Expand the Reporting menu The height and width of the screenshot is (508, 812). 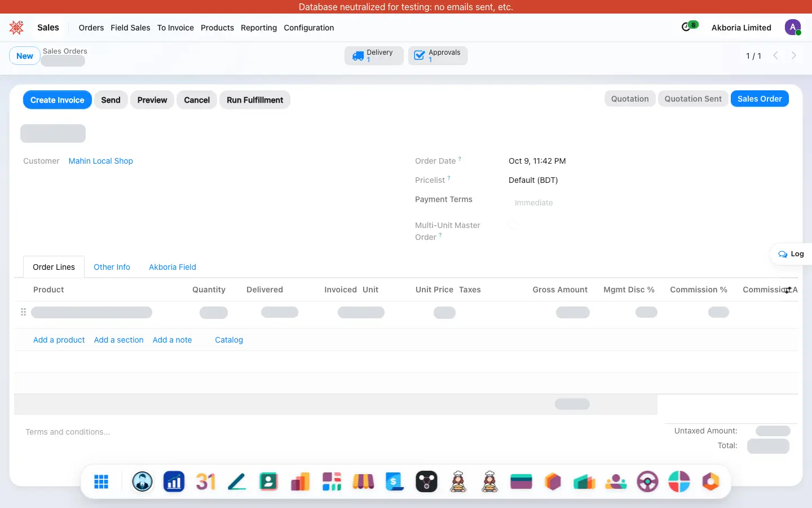[x=259, y=28]
